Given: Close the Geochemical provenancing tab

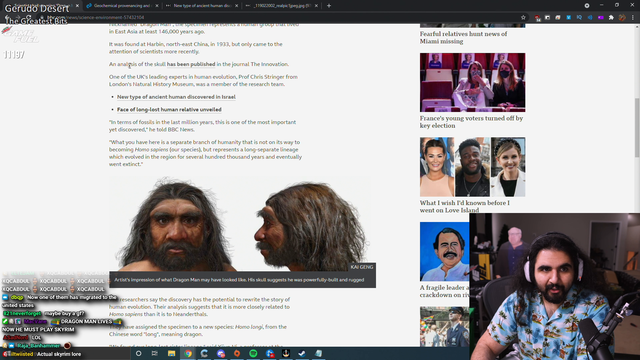Looking at the screenshot, I should coord(157,6).
